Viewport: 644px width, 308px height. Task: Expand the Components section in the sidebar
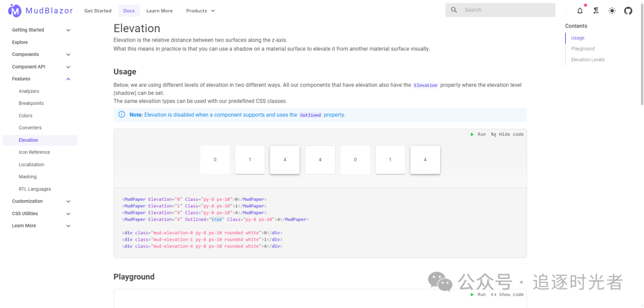click(69, 55)
